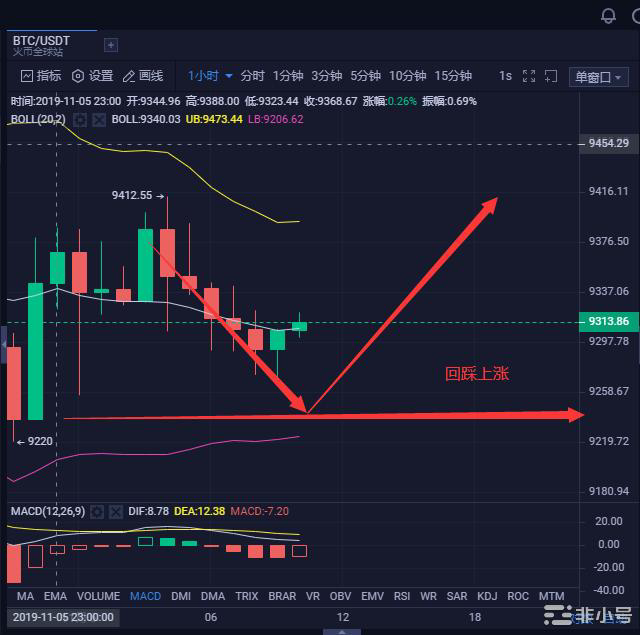Screen dimensions: 640x635
Task: Select the OBV indicator
Action: click(340, 596)
